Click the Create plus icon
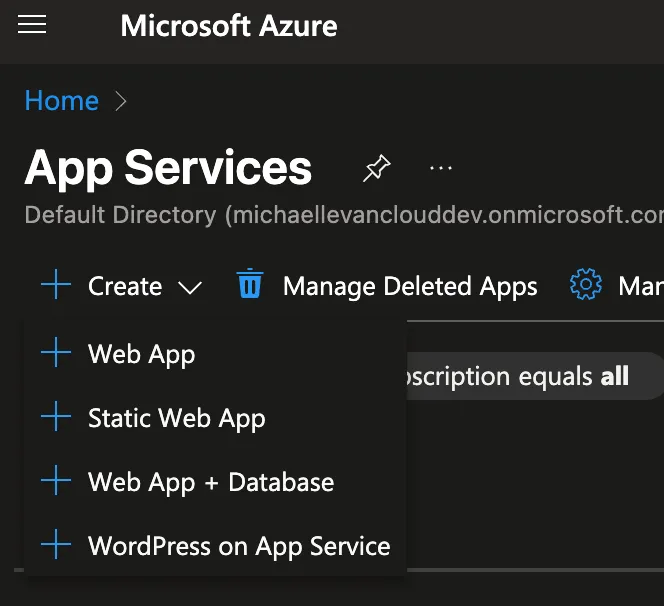The width and height of the screenshot is (664, 606). pyautogui.click(x=56, y=284)
